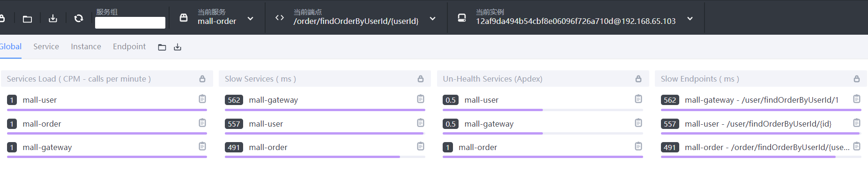The width and height of the screenshot is (868, 181).
Task: Click mall-gateway in Slow Services list
Action: click(x=274, y=100)
